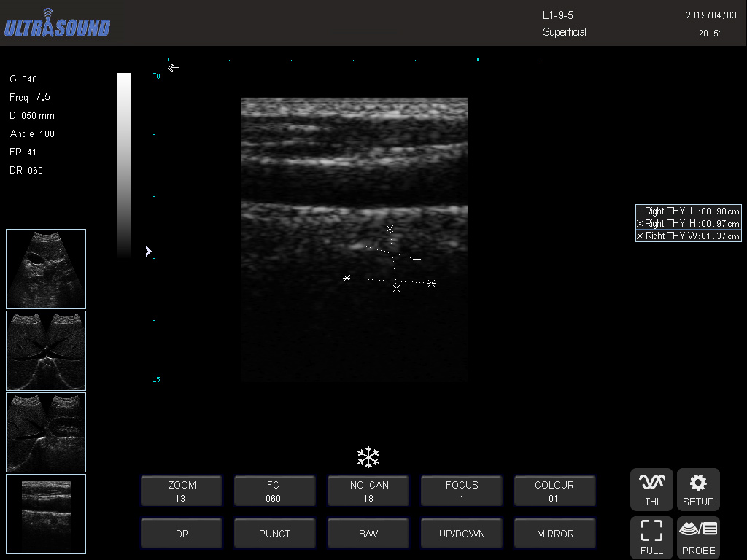Screen dimensions: 747x560
Task: Open the PROBE selection icon
Action: click(x=698, y=537)
